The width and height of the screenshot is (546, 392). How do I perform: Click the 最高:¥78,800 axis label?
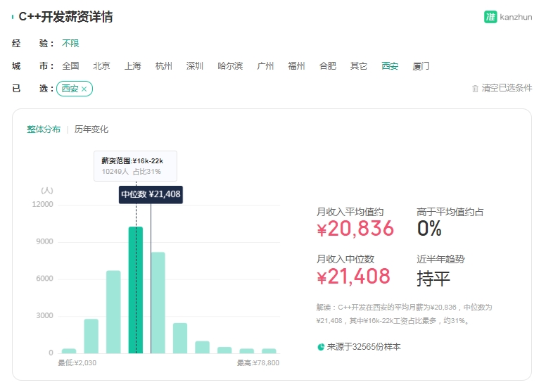(x=258, y=362)
